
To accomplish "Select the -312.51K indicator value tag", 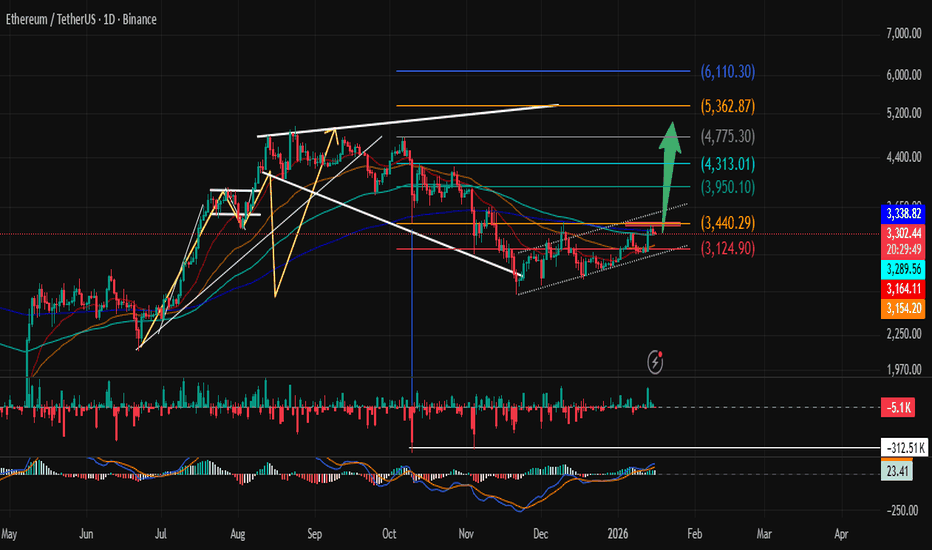I will 902,448.
